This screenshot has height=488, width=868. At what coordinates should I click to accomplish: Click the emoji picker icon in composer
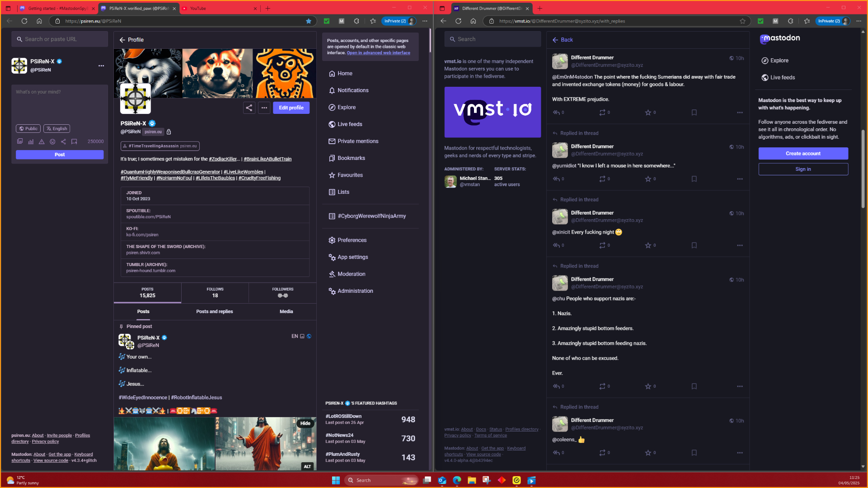point(52,141)
